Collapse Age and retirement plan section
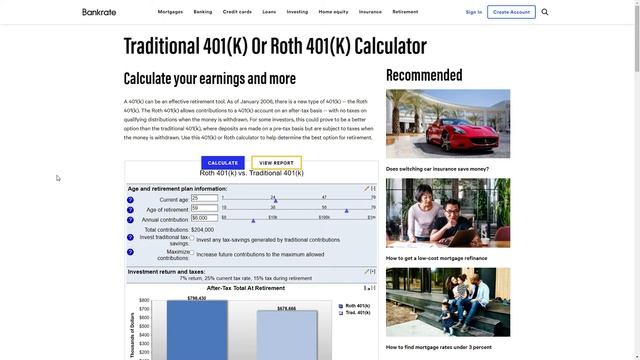The width and height of the screenshot is (640, 360). point(373,189)
